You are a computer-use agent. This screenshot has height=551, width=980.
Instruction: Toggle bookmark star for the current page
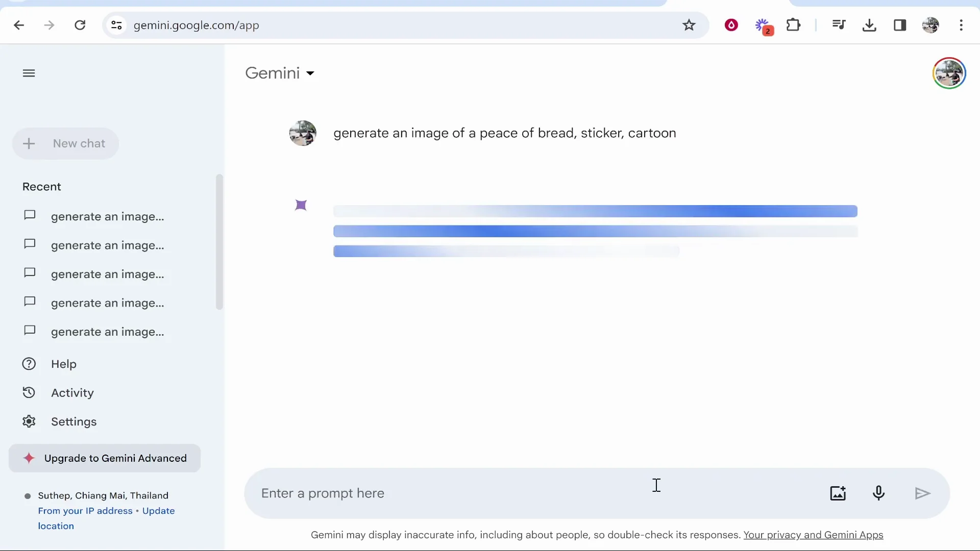tap(689, 25)
